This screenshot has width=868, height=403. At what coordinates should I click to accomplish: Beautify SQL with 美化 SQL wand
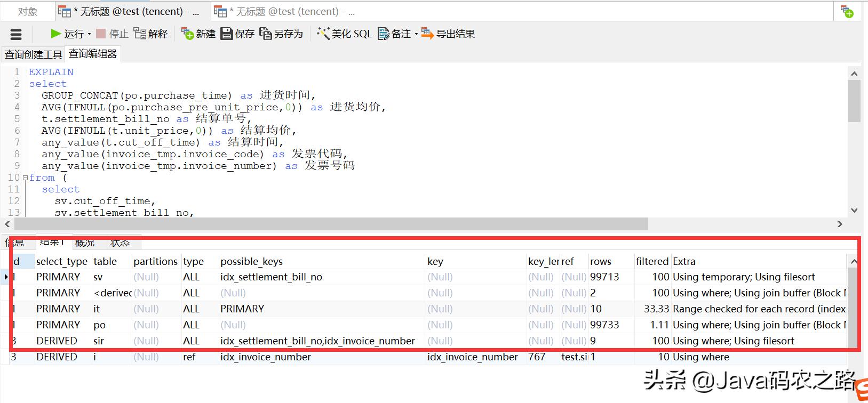pos(323,34)
